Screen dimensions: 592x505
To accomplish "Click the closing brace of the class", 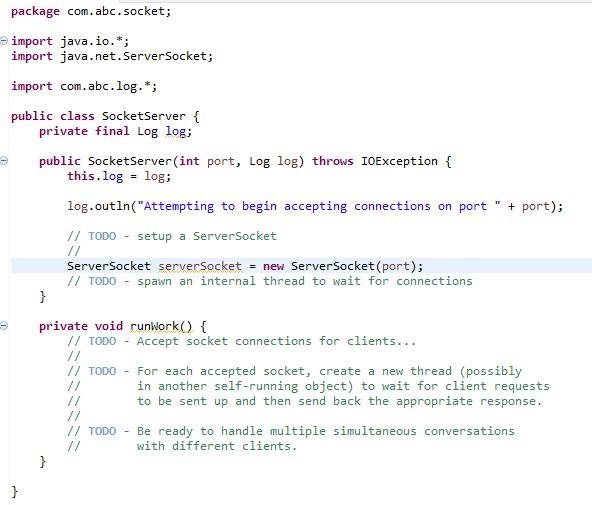I will [x=14, y=492].
